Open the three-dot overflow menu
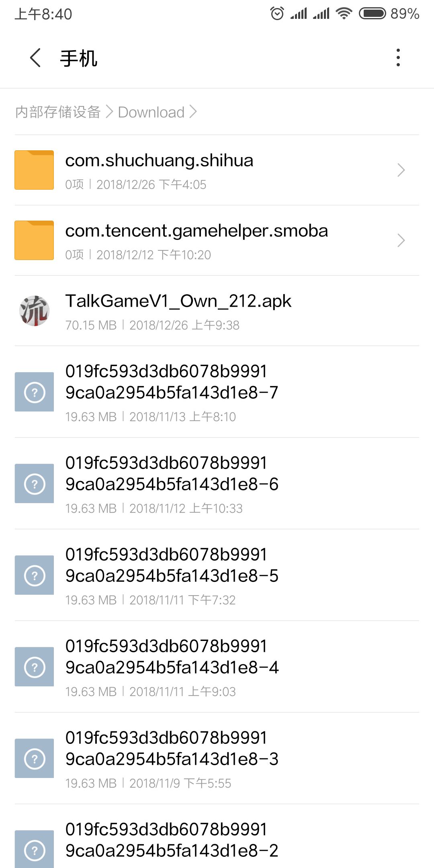Viewport: 434px width, 868px height. point(398,58)
